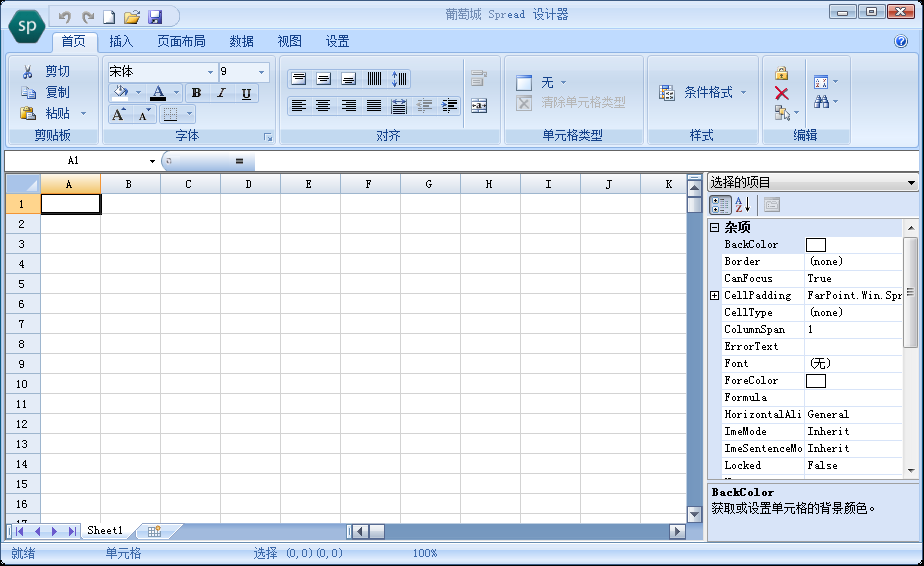This screenshot has height=566, width=924.
Task: Open the 选择的项目 dropdown
Action: (x=911, y=183)
